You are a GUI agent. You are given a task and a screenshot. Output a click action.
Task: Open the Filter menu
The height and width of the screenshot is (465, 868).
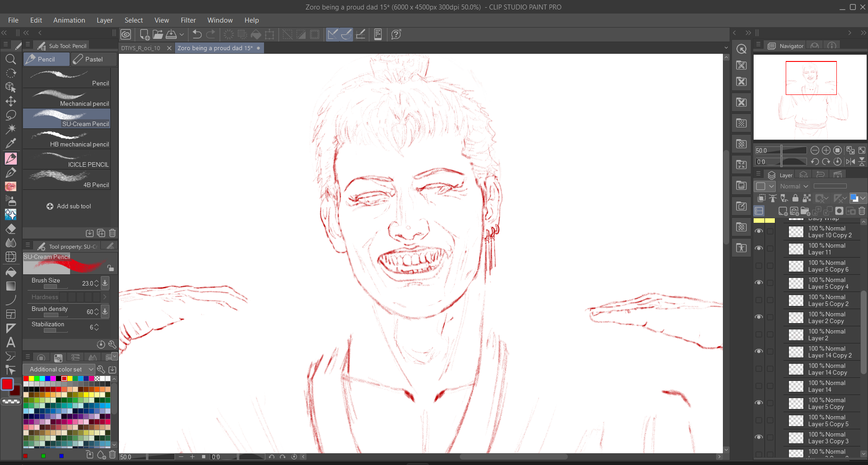[188, 20]
